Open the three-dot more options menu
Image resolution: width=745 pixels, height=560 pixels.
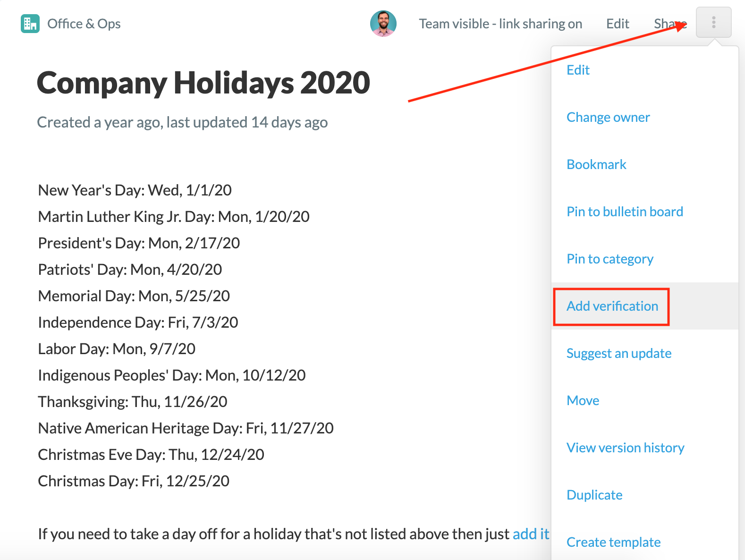(x=713, y=22)
